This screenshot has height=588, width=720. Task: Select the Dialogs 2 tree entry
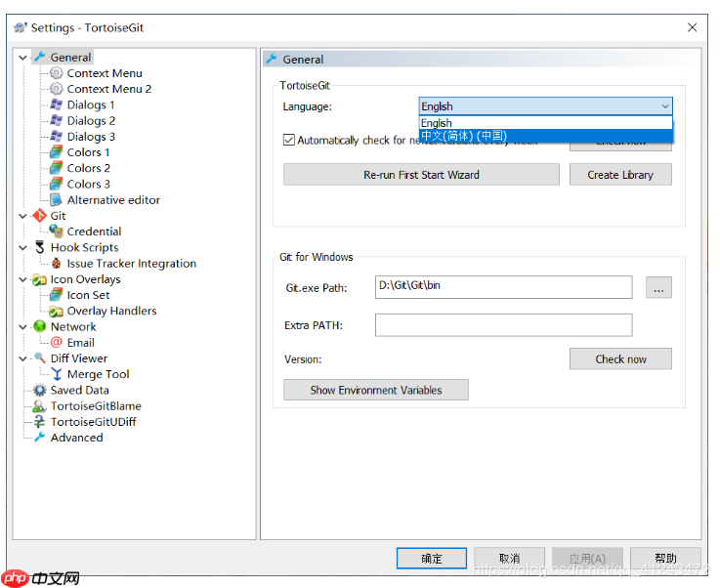[x=91, y=120]
